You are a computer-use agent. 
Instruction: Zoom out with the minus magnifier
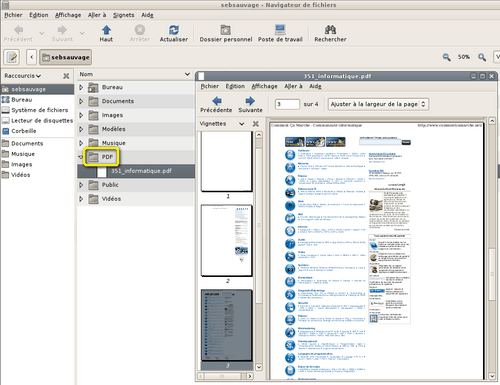click(x=446, y=57)
